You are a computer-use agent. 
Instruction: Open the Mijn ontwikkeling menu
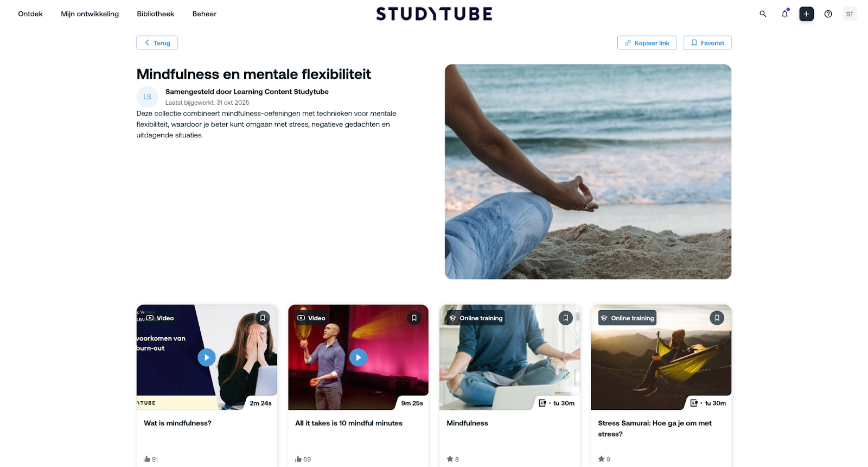[x=90, y=14]
